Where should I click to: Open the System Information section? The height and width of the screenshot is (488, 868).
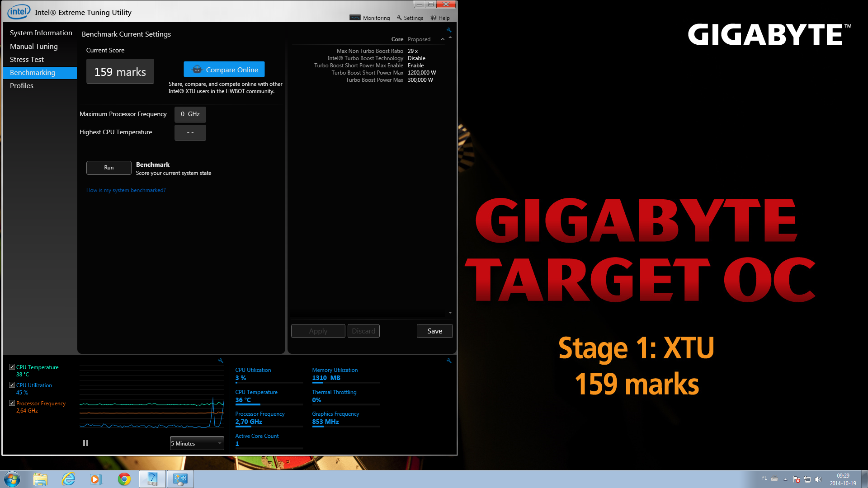pyautogui.click(x=41, y=33)
